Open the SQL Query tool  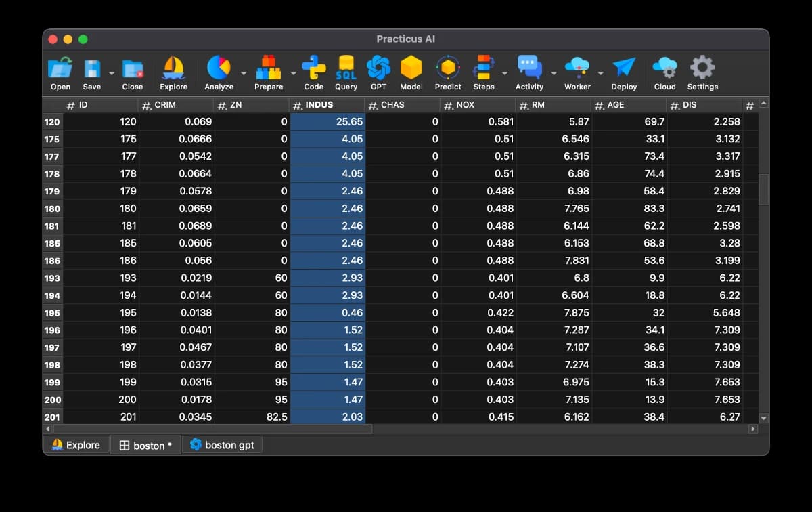click(346, 68)
